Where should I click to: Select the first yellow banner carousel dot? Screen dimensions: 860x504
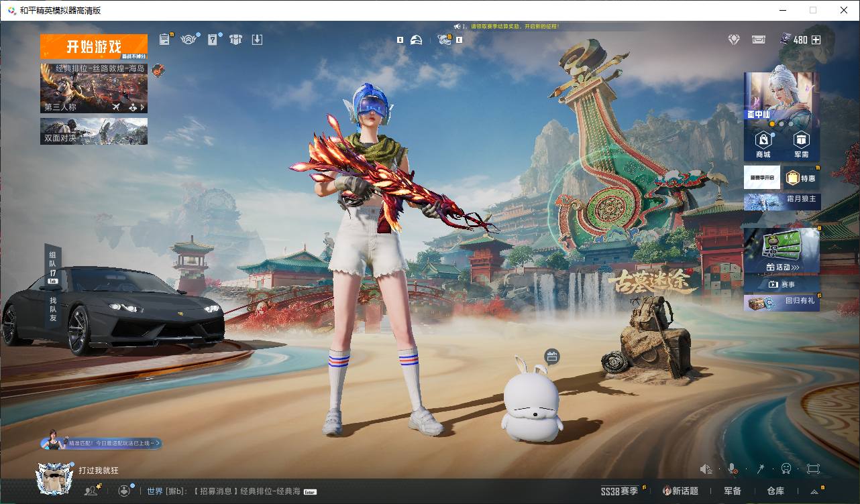pos(772,124)
